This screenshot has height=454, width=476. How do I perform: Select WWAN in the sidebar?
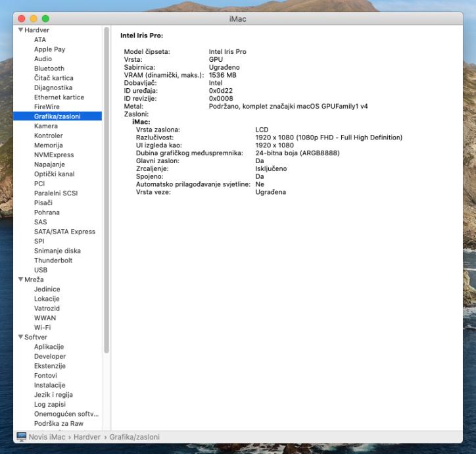[x=45, y=318]
